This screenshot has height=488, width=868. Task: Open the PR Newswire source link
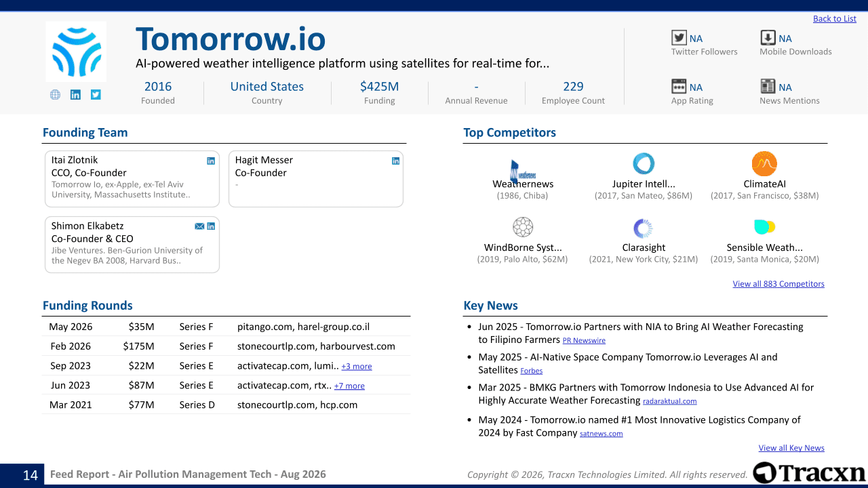[584, 341]
